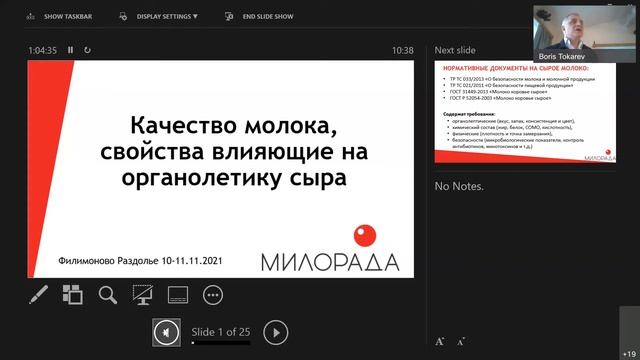Click the +19 participants indicator

[629, 333]
